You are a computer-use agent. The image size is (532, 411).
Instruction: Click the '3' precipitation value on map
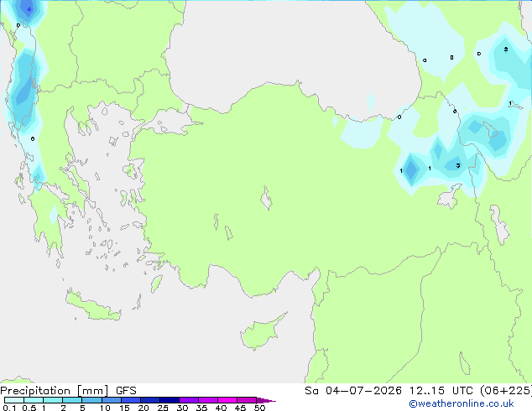click(458, 165)
